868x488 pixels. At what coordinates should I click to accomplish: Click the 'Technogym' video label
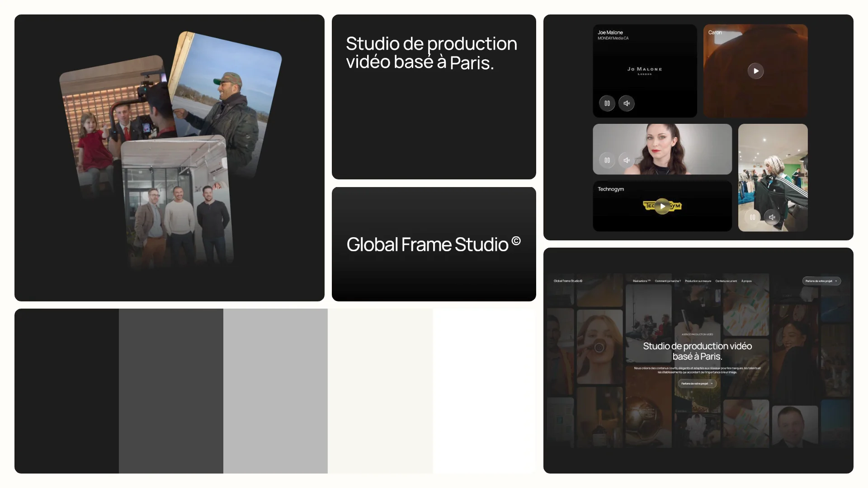coord(611,189)
